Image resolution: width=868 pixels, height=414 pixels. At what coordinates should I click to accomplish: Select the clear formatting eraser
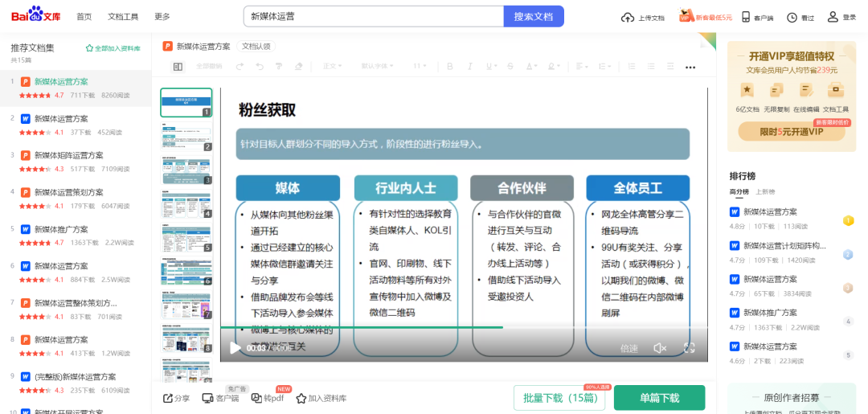298,67
